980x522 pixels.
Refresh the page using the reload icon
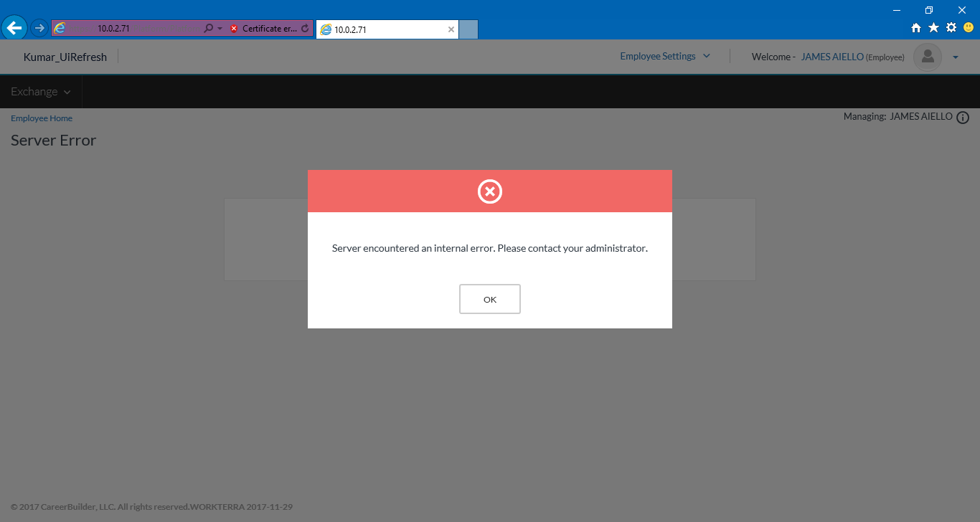305,29
